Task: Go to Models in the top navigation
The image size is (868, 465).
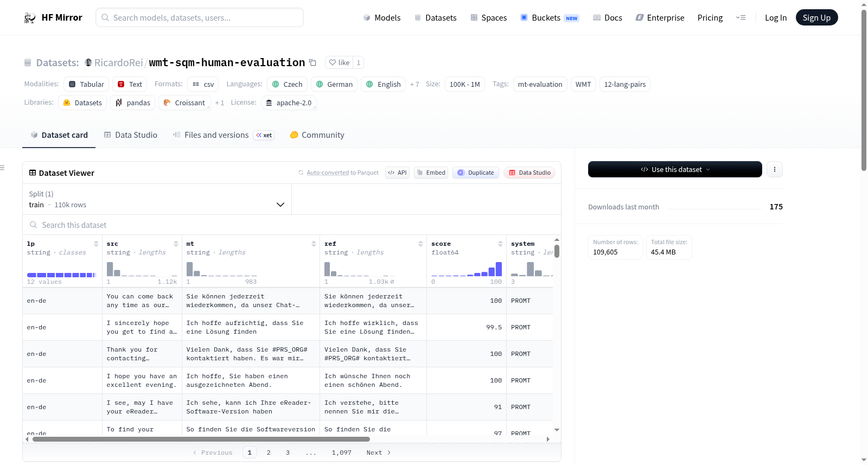Action: (x=382, y=18)
